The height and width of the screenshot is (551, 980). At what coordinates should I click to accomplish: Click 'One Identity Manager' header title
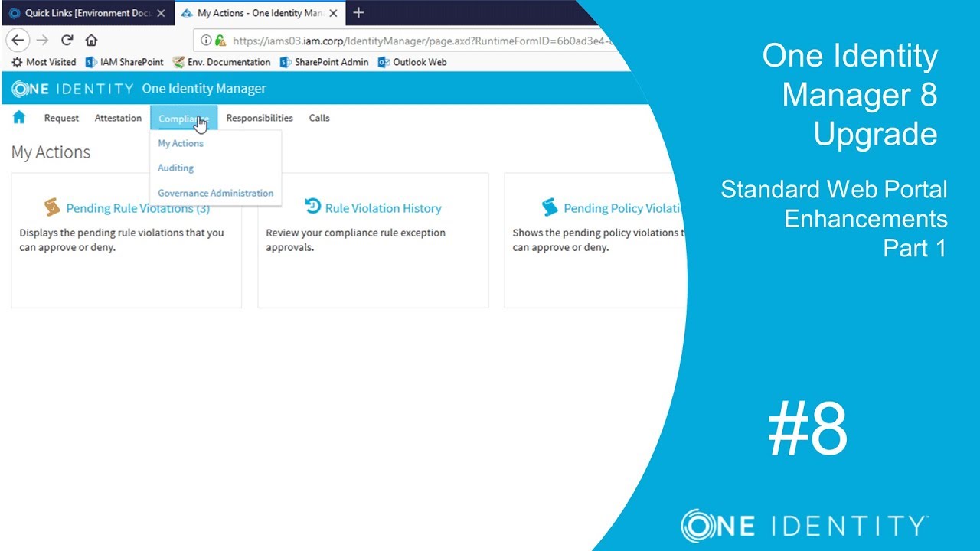point(204,89)
